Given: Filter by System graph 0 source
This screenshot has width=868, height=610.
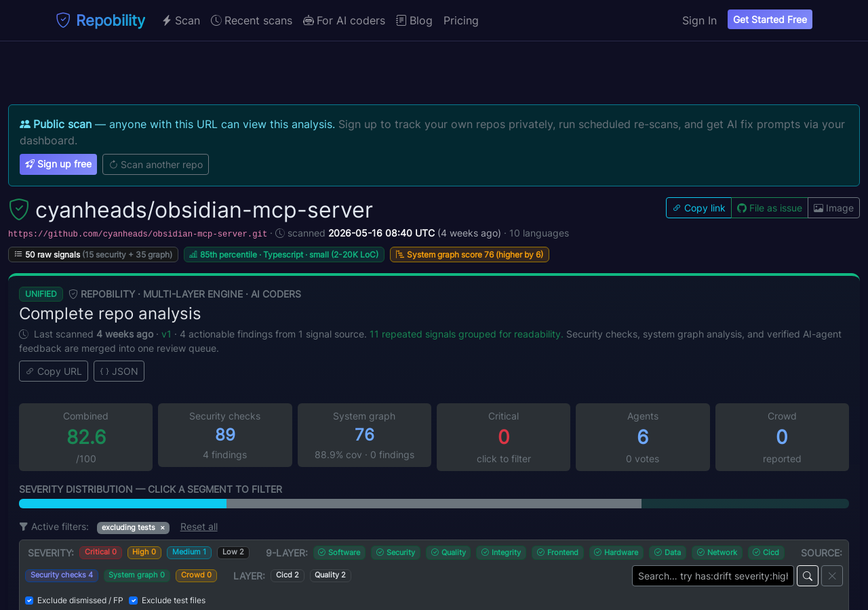Looking at the screenshot, I should pos(137,575).
